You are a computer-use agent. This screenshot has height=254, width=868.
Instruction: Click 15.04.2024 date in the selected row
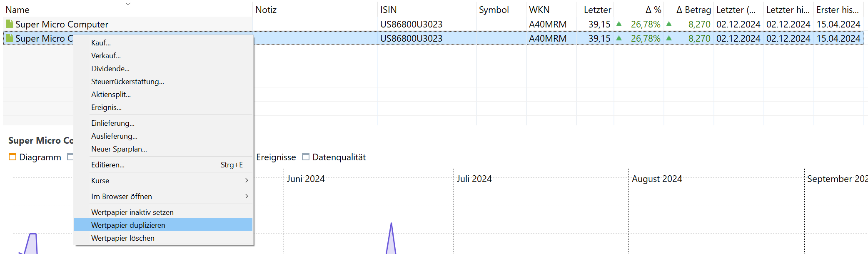[x=838, y=39]
